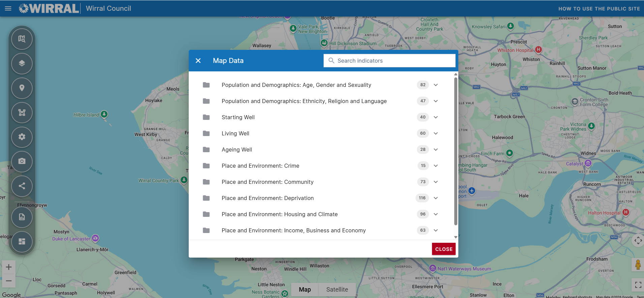Screen dimensions: 644x298
Task: Expand the Living Well chevron
Action: pyautogui.click(x=436, y=133)
